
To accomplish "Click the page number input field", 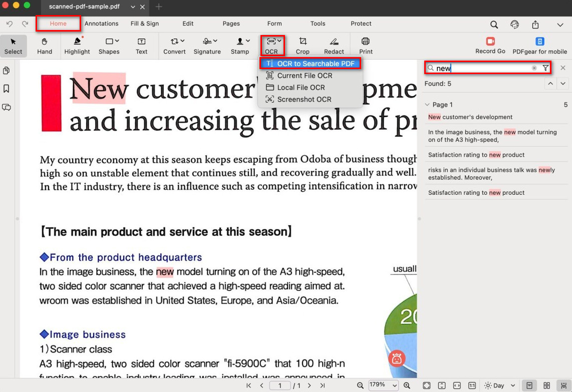I will coord(280,385).
